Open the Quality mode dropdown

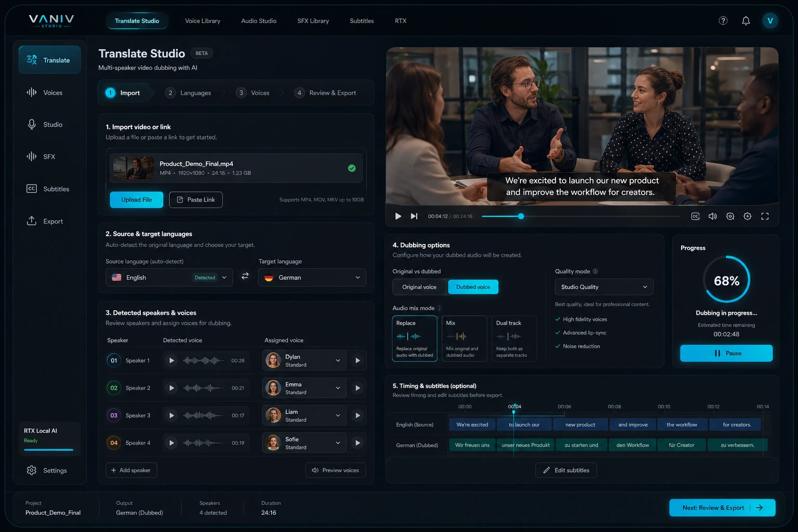[x=604, y=287]
